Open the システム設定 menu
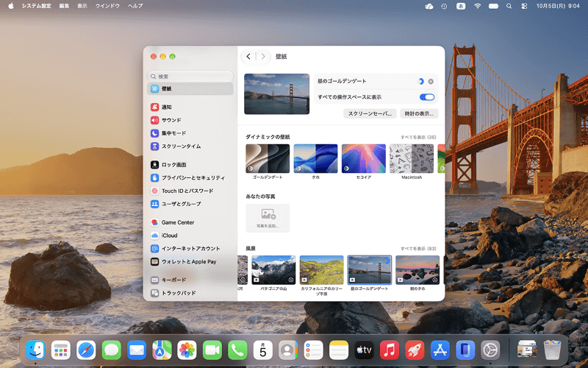 (36, 6)
